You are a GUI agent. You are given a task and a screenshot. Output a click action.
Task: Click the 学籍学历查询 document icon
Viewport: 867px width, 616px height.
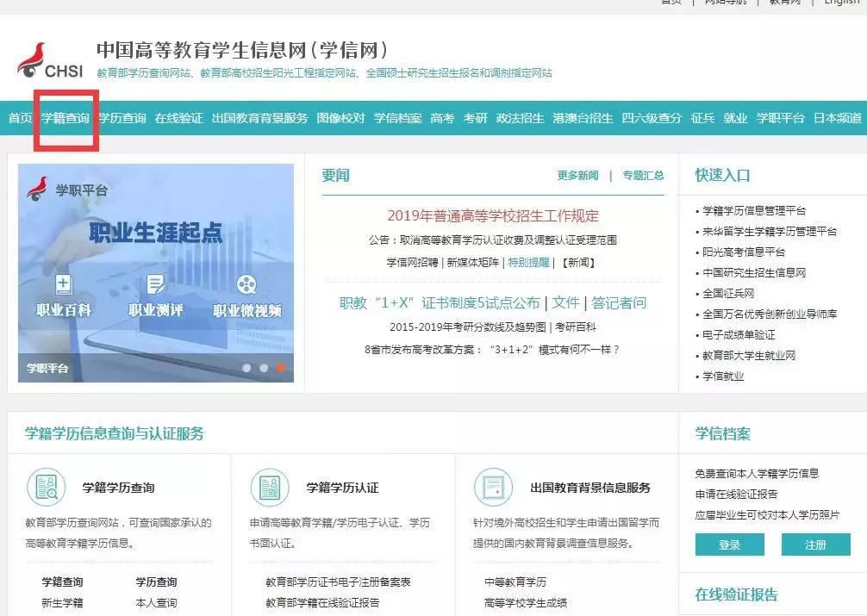coord(46,487)
